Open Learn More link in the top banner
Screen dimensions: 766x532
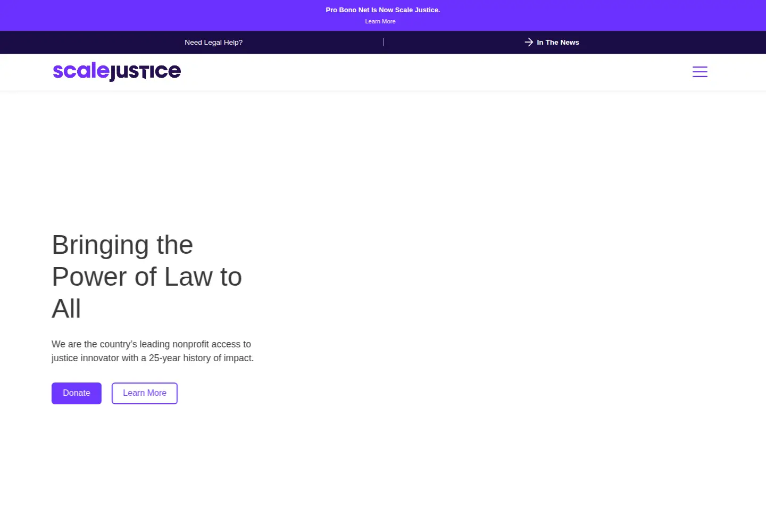click(x=380, y=21)
